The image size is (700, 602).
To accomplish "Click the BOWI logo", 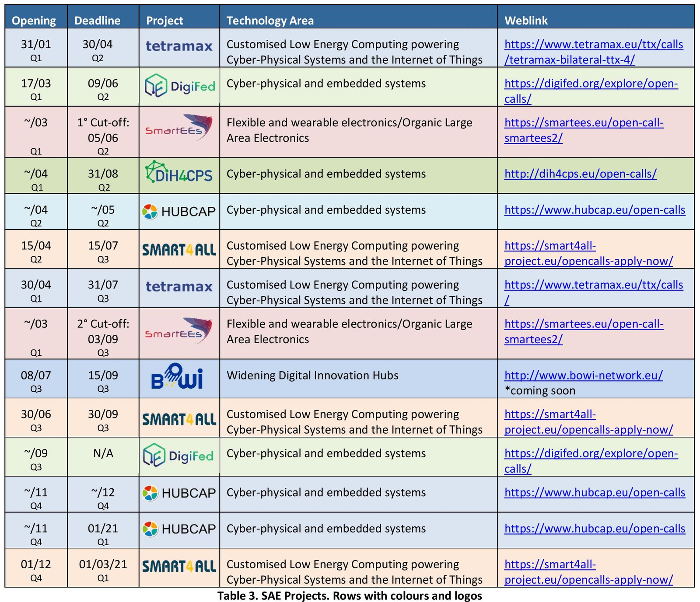I will [177, 376].
